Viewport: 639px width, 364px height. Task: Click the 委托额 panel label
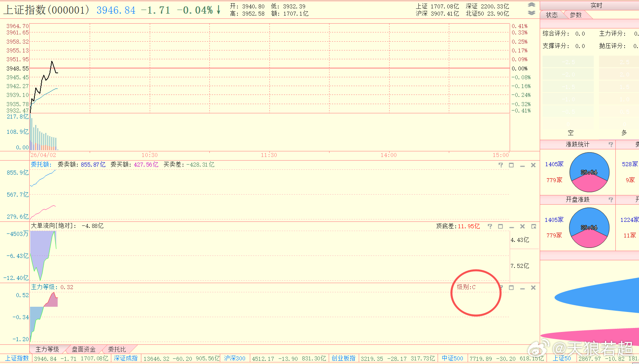[x=41, y=165]
